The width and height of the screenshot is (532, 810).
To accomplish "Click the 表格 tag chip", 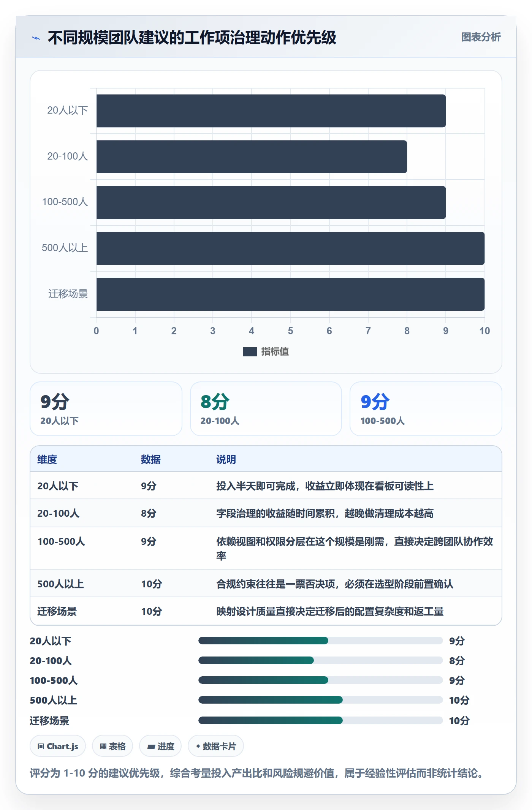I will (112, 746).
